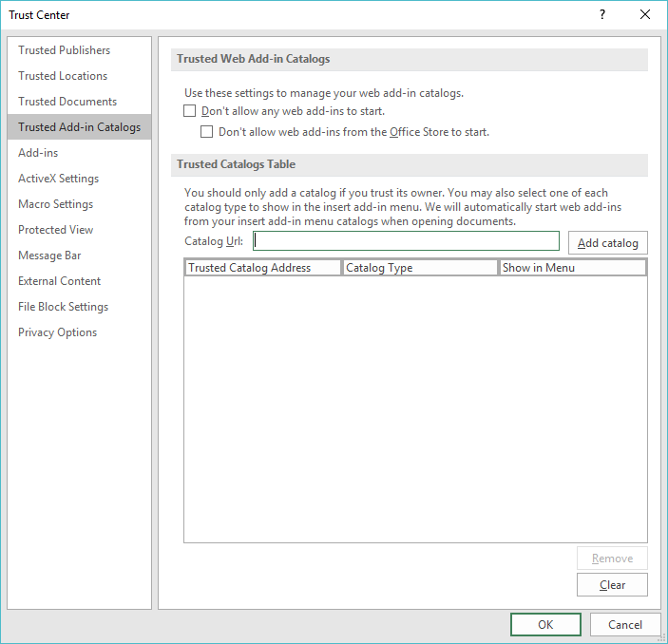This screenshot has height=644, width=668.
Task: Open Macro Settings category
Action: tap(55, 204)
